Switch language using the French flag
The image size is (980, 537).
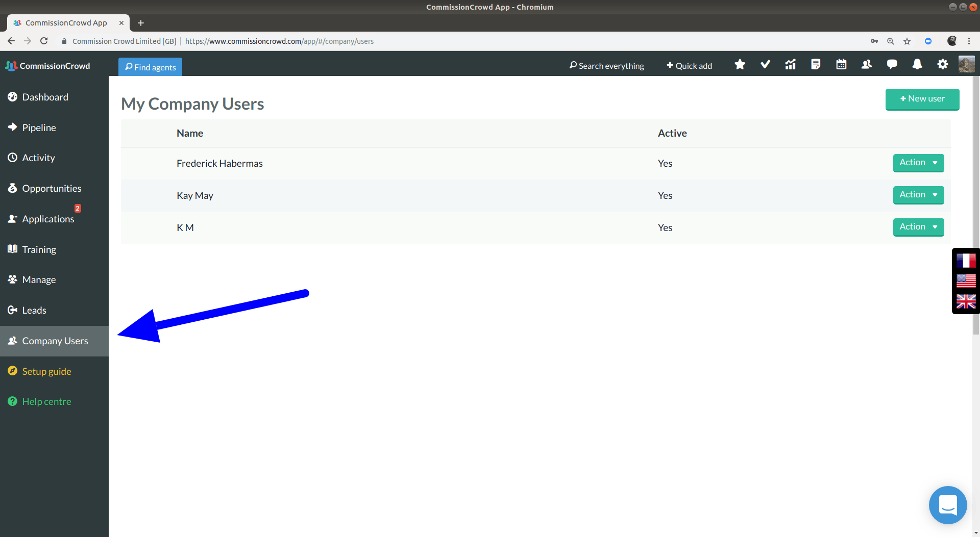[x=966, y=261]
